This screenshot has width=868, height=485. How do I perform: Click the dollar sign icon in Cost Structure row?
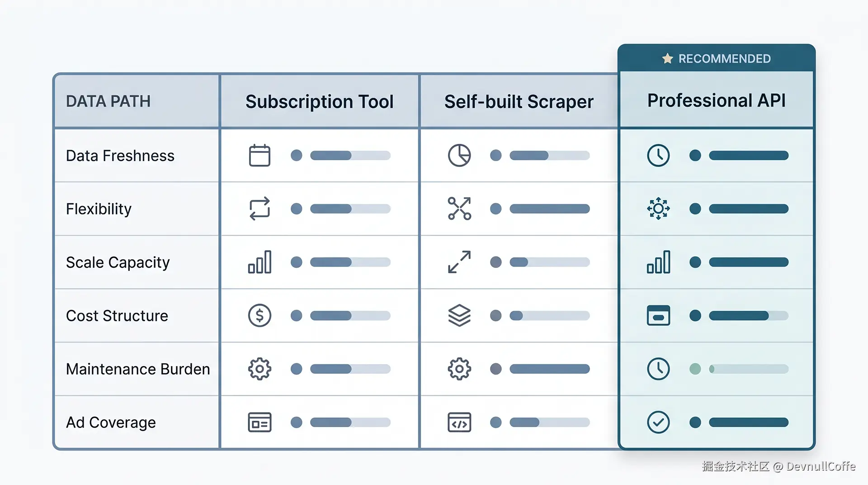pyautogui.click(x=259, y=315)
